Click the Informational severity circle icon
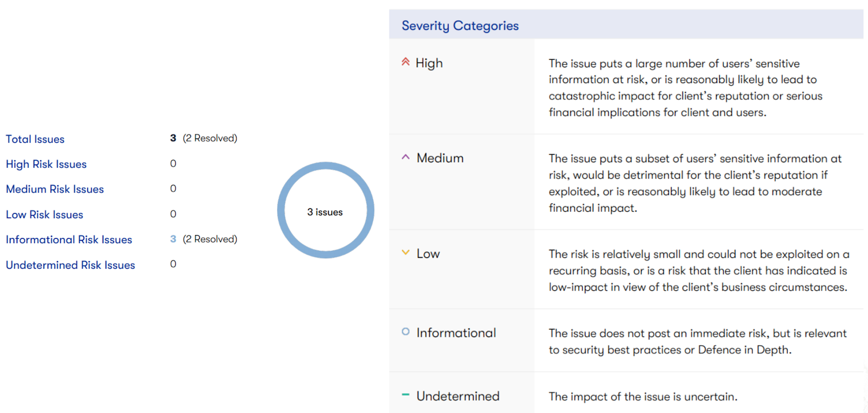 (405, 332)
